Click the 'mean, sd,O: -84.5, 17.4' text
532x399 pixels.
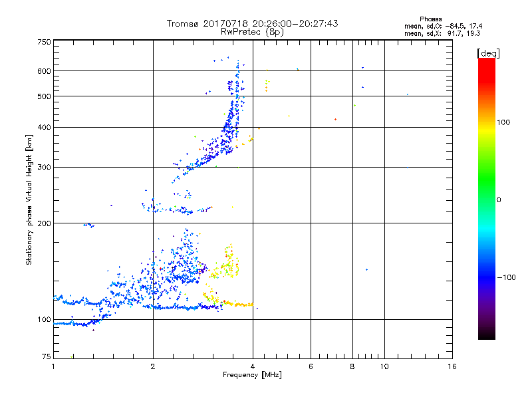tap(443, 26)
